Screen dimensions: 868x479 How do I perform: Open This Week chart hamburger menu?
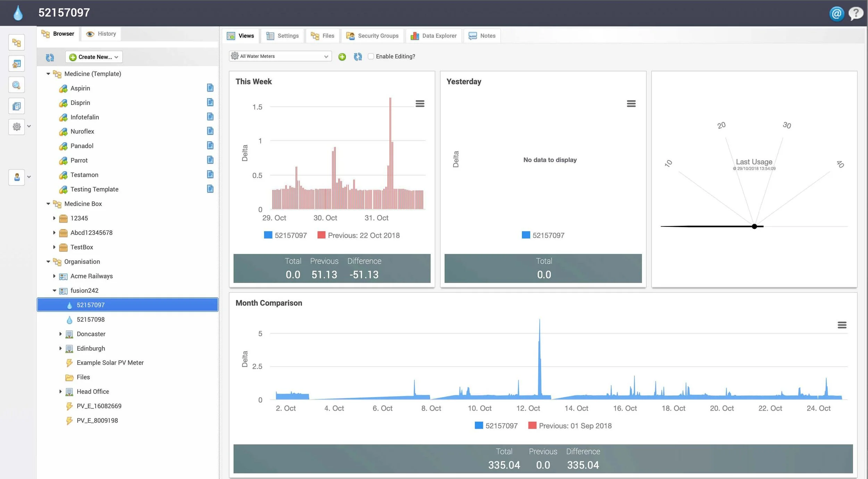pos(420,103)
